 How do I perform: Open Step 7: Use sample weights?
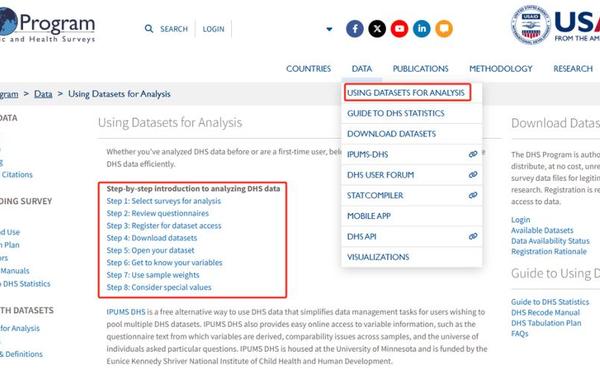153,275
